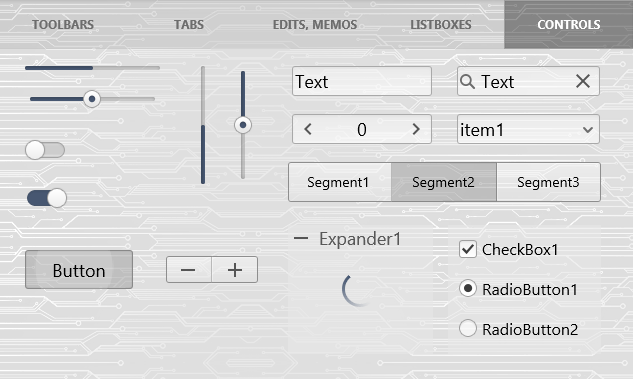Image resolution: width=633 pixels, height=379 pixels.
Task: Click the minus button of the plus-minus pair
Action: tap(189, 270)
